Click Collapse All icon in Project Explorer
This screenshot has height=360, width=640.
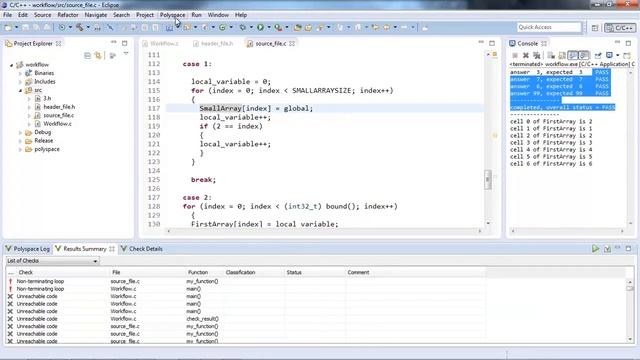[87, 56]
